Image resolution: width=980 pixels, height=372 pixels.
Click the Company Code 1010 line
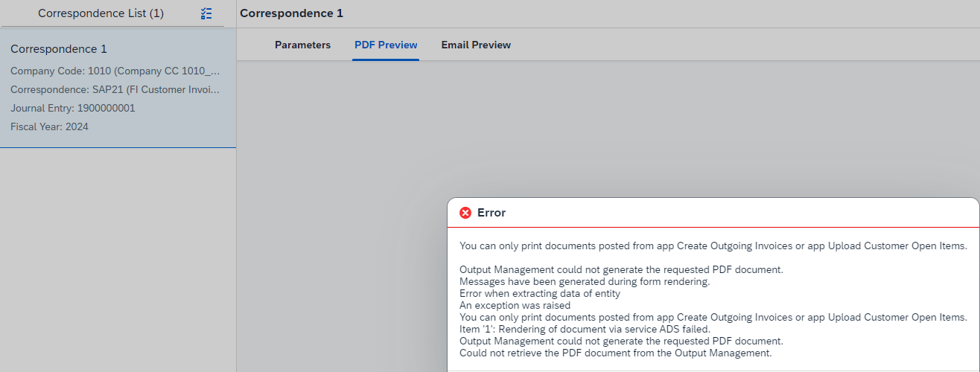(115, 71)
